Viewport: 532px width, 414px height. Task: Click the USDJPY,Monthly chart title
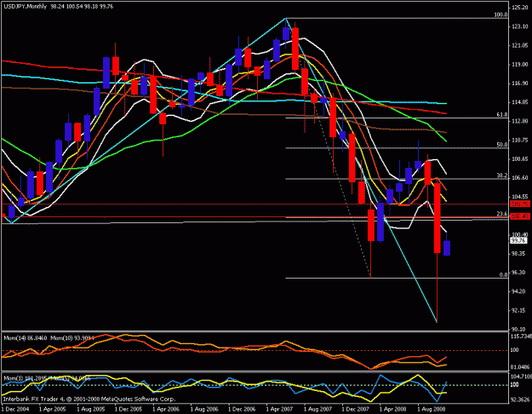(25, 7)
